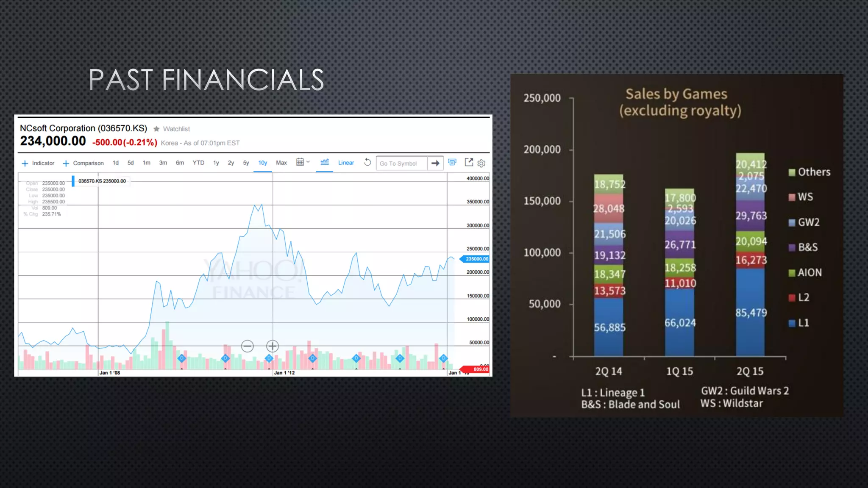This screenshot has width=868, height=488.
Task: Zoom out with the minus circle icon
Action: [248, 346]
